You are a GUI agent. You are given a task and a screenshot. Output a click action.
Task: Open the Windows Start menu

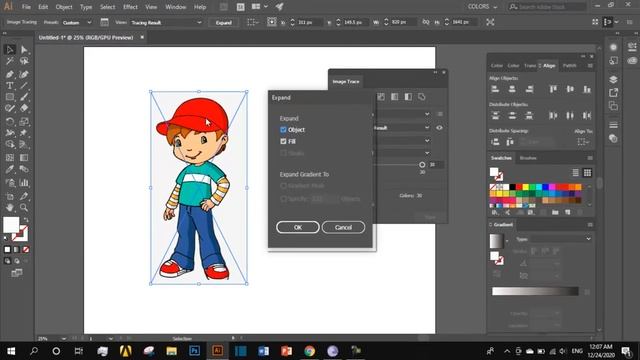[11, 351]
